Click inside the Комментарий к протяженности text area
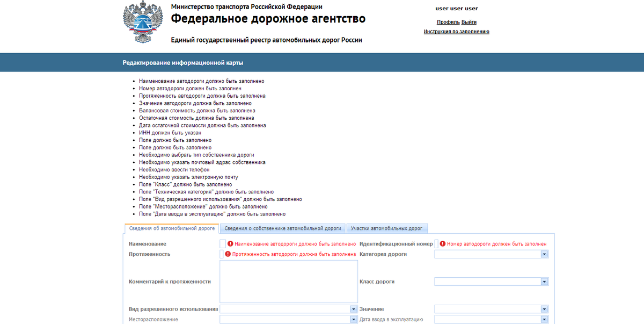This screenshot has width=644, height=324. (x=288, y=281)
